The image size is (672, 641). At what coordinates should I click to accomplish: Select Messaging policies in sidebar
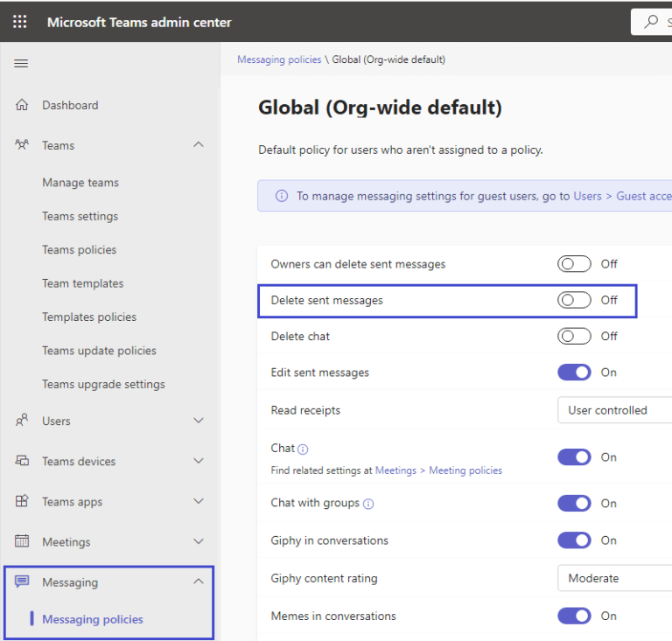point(93,619)
